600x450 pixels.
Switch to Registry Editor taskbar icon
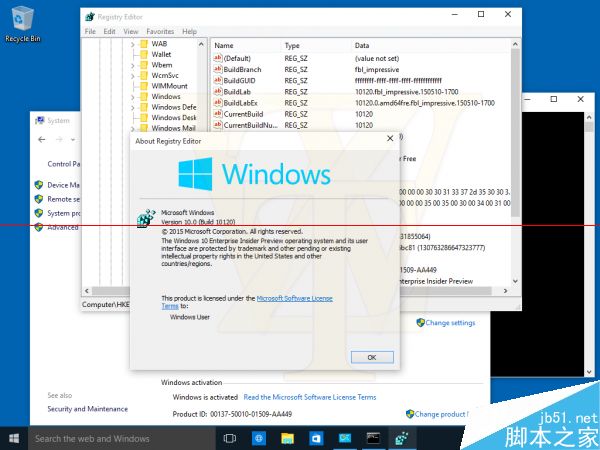tap(402, 439)
